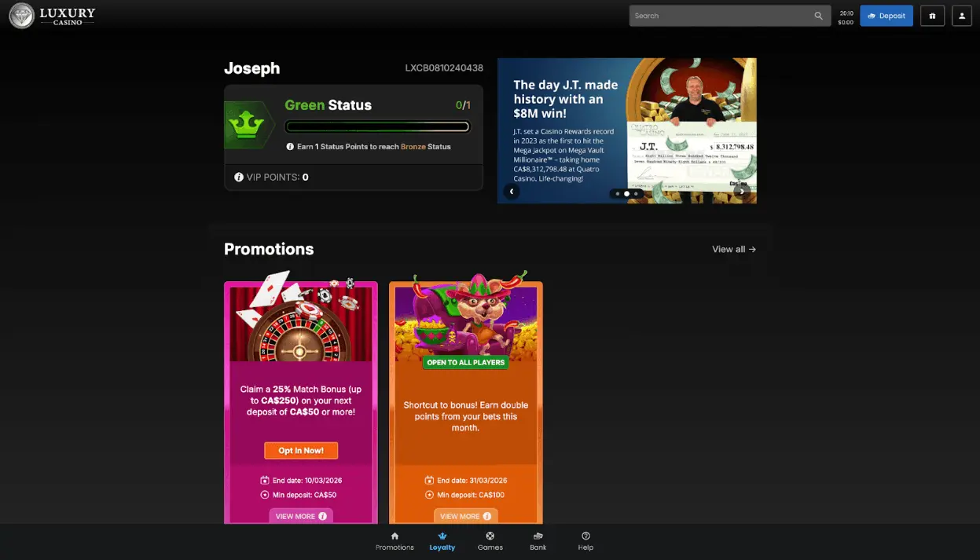The image size is (980, 560).
Task: Select the third carousel dot indicator
Action: tap(636, 193)
